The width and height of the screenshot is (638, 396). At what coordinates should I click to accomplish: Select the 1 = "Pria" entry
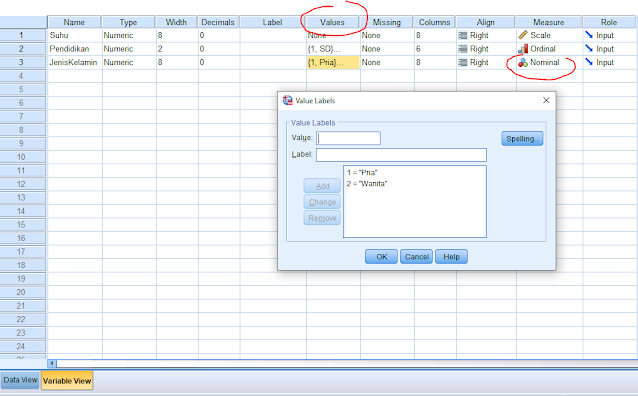pyautogui.click(x=362, y=172)
